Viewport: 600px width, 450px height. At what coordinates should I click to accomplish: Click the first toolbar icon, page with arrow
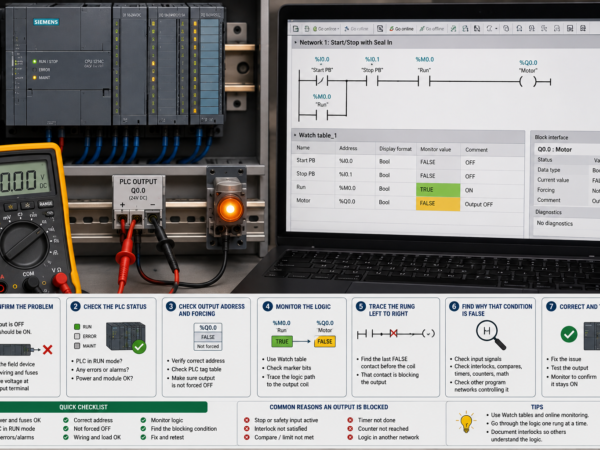[296, 29]
